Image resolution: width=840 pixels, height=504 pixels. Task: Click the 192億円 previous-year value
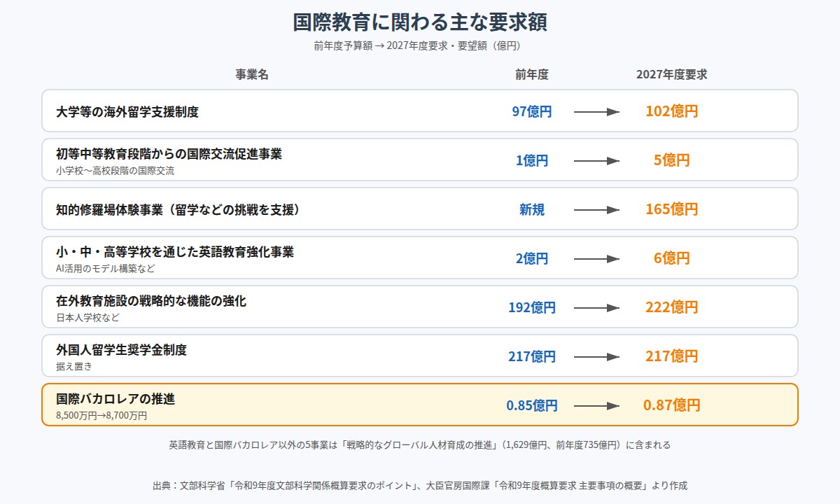point(532,307)
